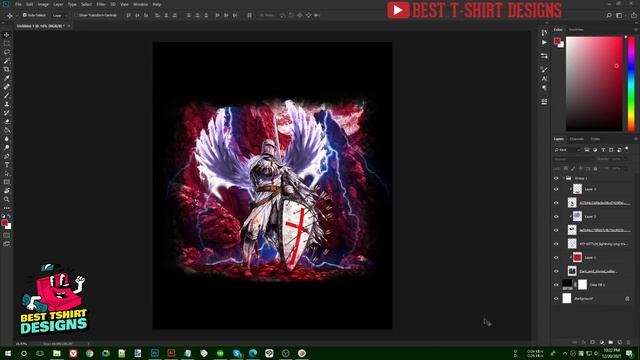
Task: Collapse the Group 1 folder arrow
Action: click(564, 178)
